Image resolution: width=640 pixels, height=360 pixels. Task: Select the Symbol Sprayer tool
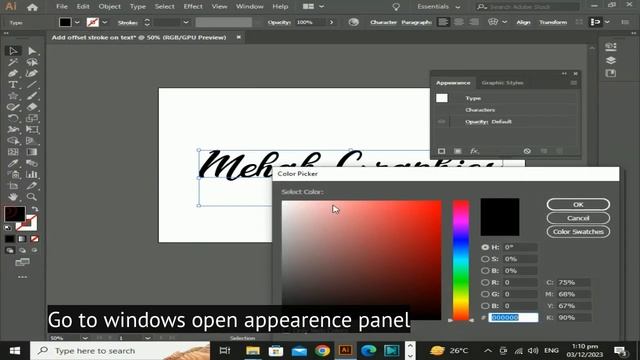point(13,175)
